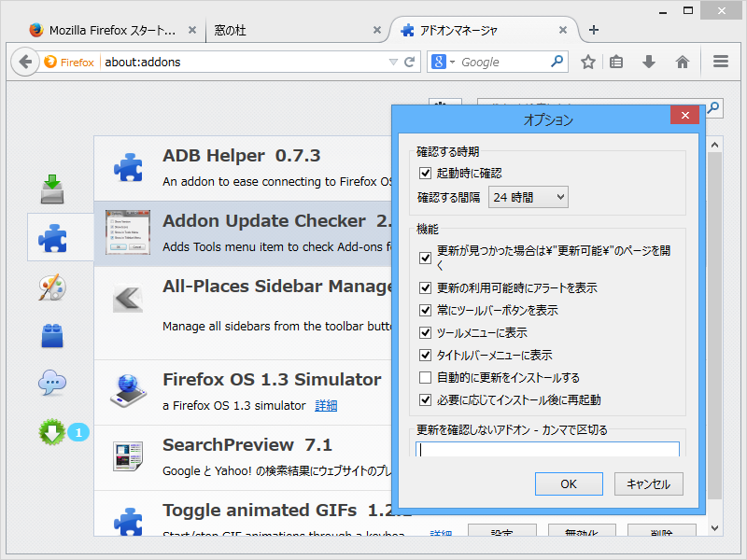Toggle ツールメニューに表示 checkbox
This screenshot has height=560, width=747.
coord(425,333)
